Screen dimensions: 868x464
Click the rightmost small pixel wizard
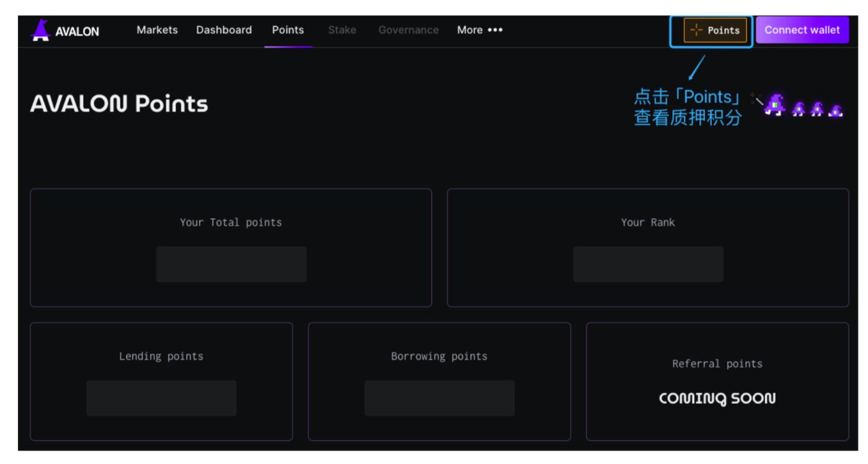click(836, 109)
